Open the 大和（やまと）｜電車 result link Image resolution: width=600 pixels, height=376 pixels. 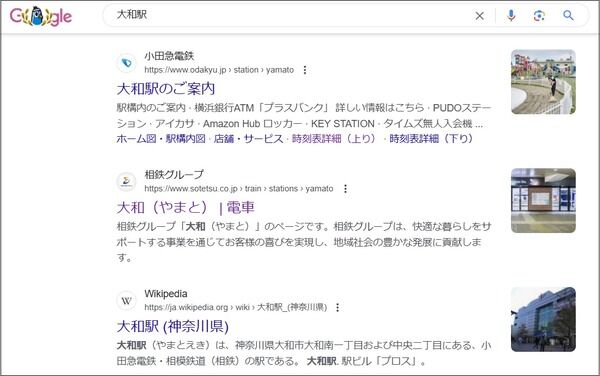click(186, 208)
